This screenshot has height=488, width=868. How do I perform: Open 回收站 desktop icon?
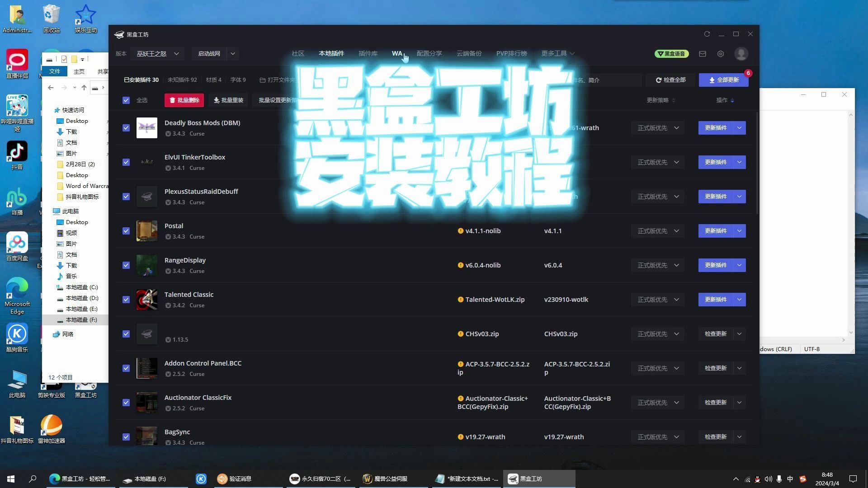click(x=52, y=19)
